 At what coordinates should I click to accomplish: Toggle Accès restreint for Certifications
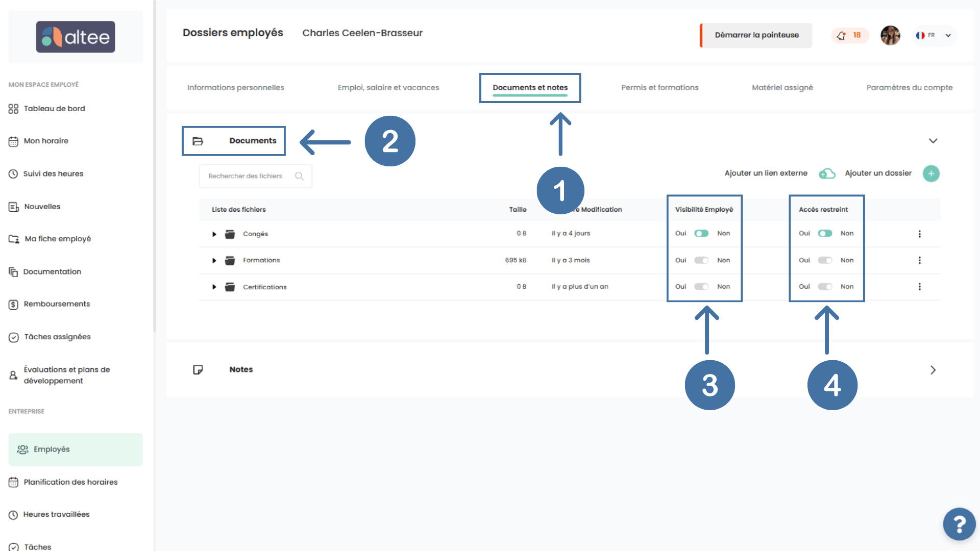(825, 287)
